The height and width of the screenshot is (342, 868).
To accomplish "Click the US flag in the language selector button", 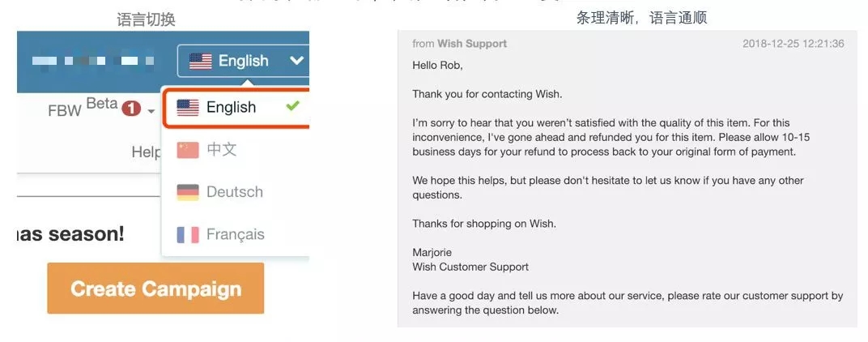I will (x=201, y=61).
